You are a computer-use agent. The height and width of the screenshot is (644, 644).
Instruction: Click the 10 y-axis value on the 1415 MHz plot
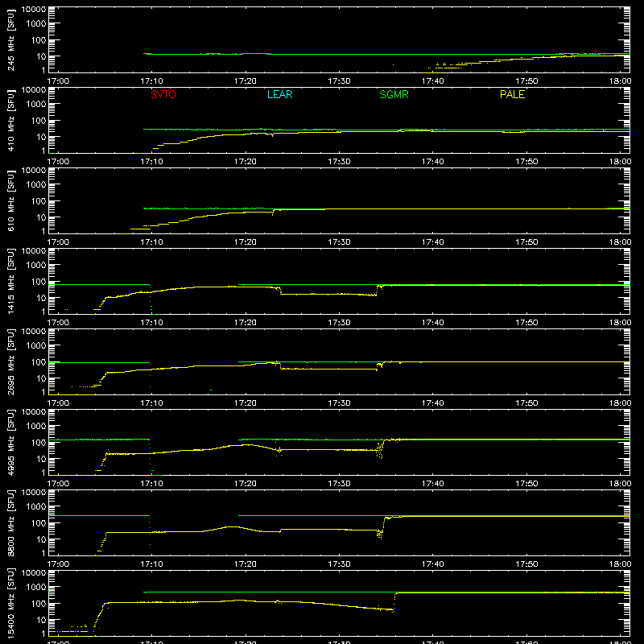41,298
